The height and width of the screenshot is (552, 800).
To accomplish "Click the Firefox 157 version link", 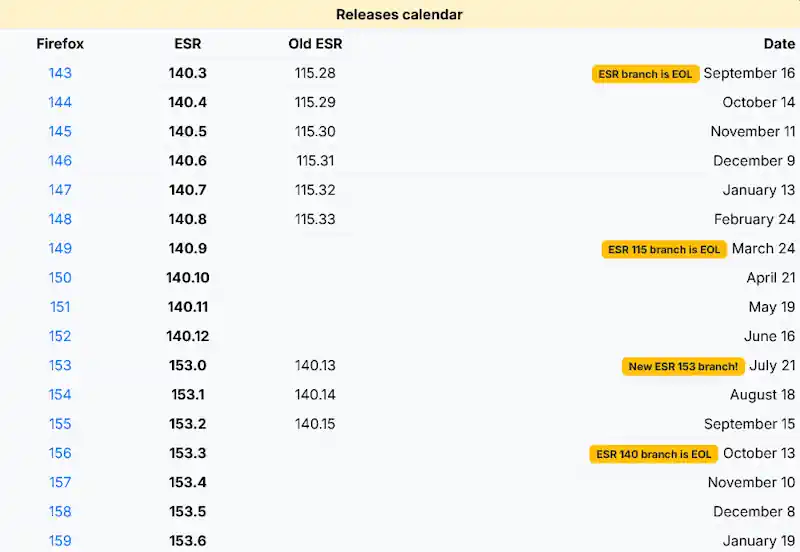I will coord(60,482).
